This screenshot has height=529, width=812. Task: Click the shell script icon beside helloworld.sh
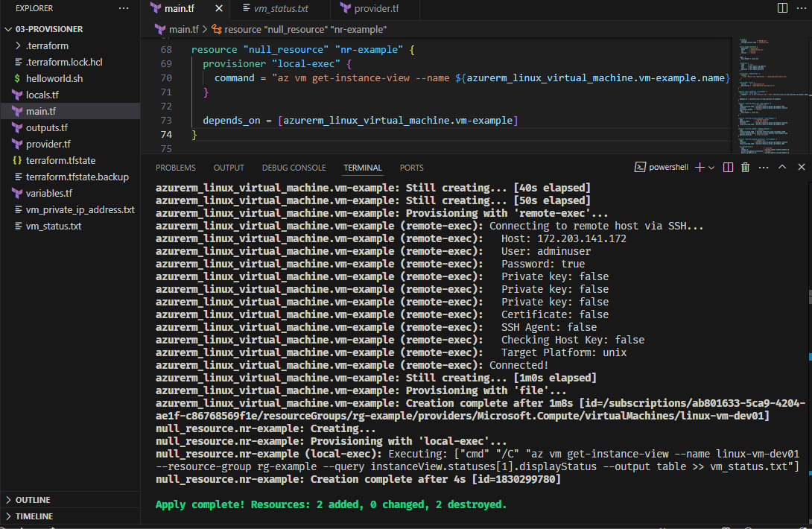tap(18, 78)
